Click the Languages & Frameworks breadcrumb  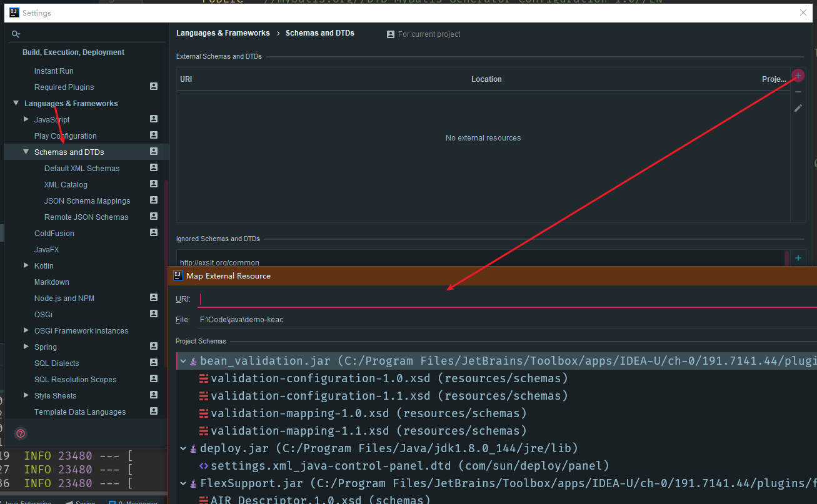(223, 33)
